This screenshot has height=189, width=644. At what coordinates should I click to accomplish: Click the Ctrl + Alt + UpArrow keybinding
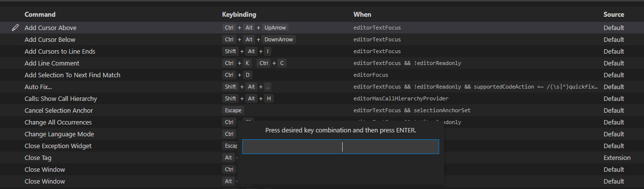coord(255,28)
